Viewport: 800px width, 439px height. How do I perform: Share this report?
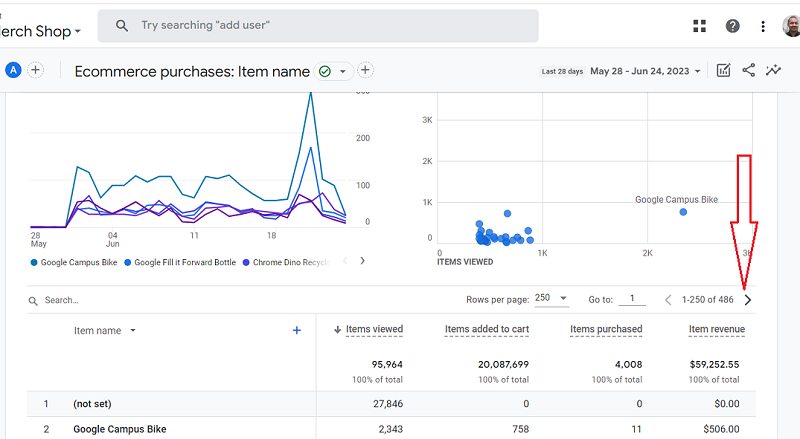click(x=748, y=71)
